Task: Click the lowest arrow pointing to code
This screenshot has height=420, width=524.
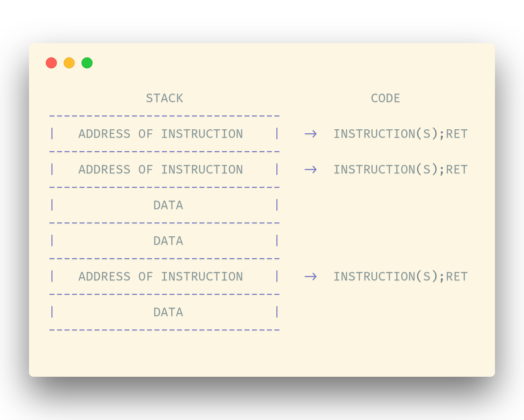Action: coord(311,276)
